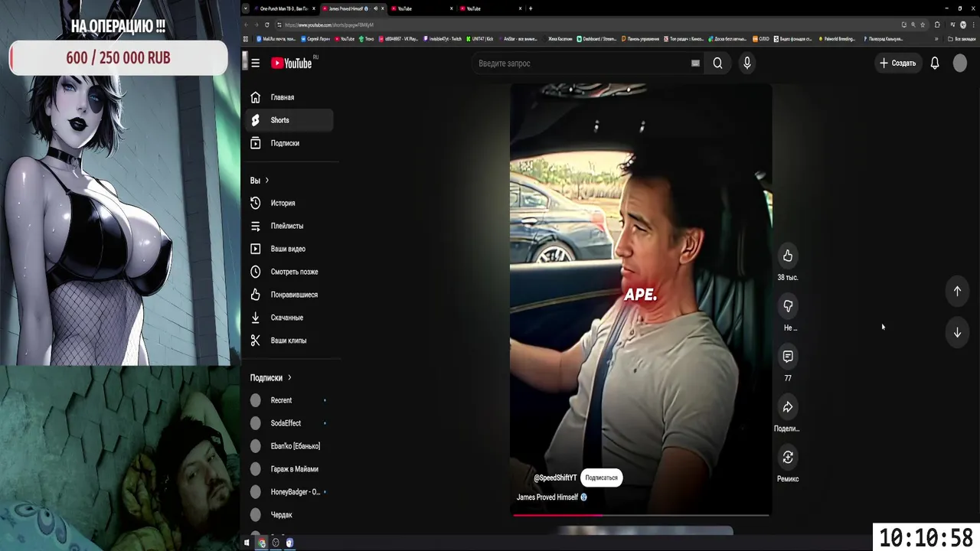Viewport: 980px width, 551px height.
Task: Open the Чердак subscription channel
Action: (x=289, y=515)
